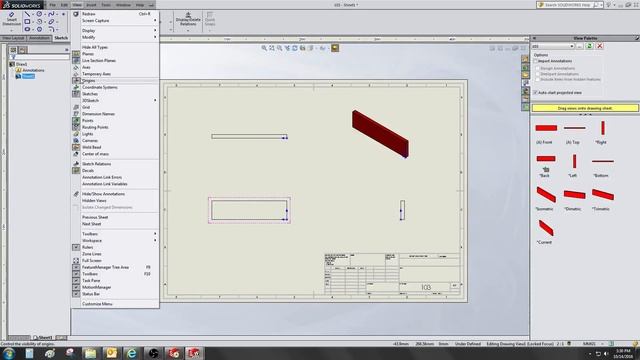Open the FeatureManager design tree tab icon

click(x=13, y=50)
